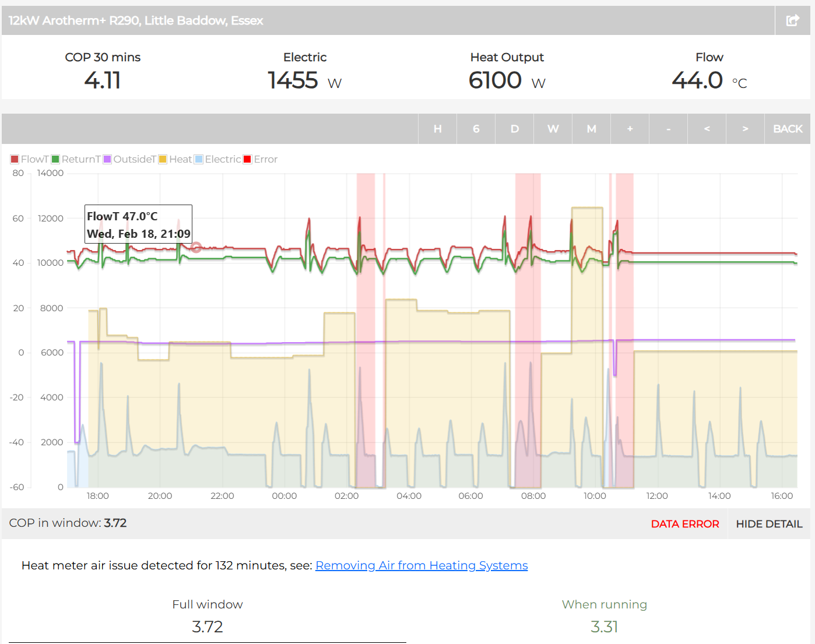
Task: Click the light blue Electric legend swatch
Action: tap(199, 159)
